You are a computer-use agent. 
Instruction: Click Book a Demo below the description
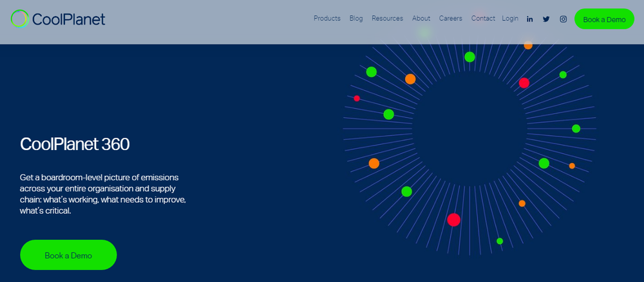click(x=69, y=255)
